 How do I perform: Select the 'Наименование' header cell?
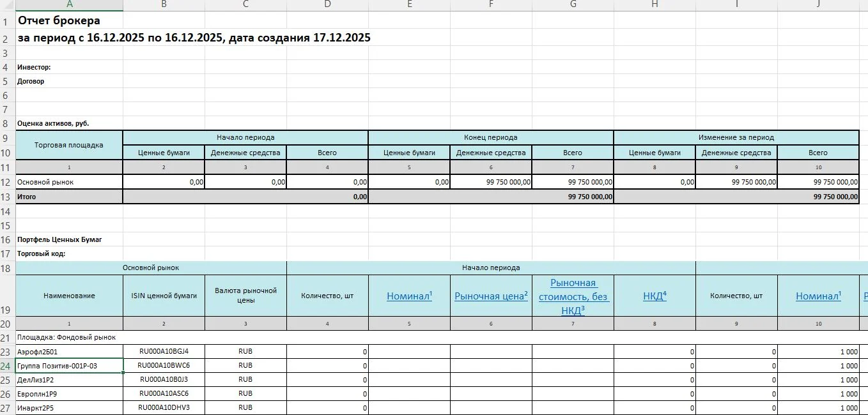click(x=69, y=296)
